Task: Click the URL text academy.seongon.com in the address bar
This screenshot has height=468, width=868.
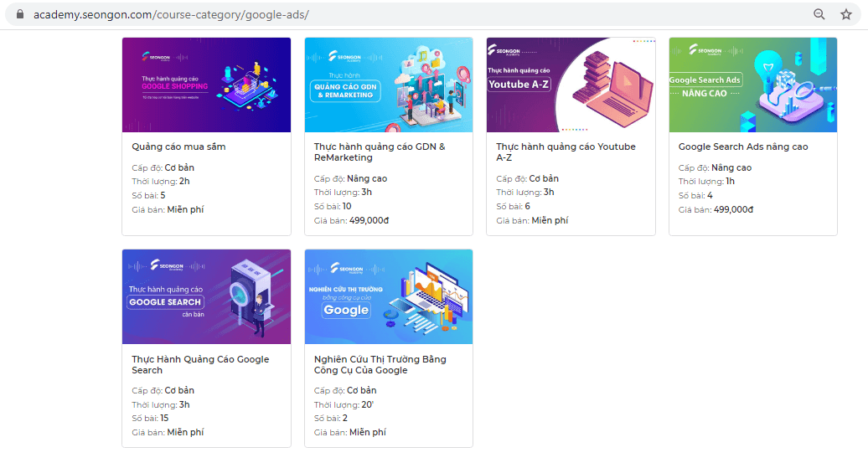Action: [93, 15]
